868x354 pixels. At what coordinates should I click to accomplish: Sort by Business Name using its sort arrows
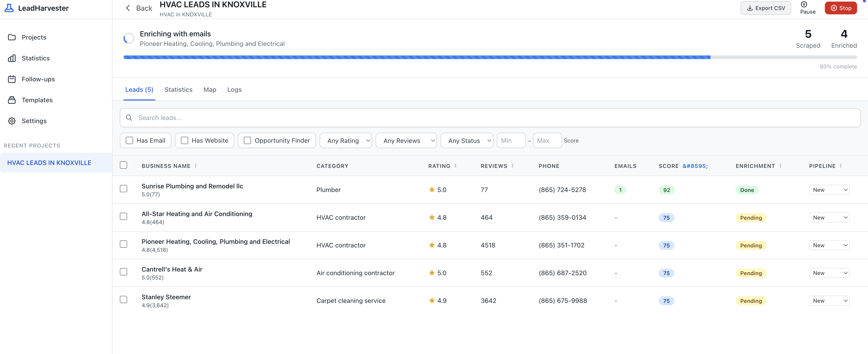[x=195, y=166]
